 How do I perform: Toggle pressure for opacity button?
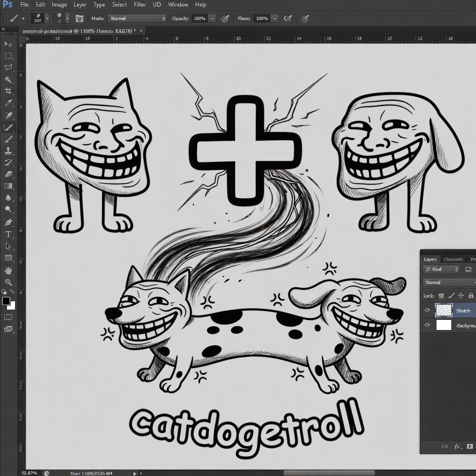[x=225, y=19]
